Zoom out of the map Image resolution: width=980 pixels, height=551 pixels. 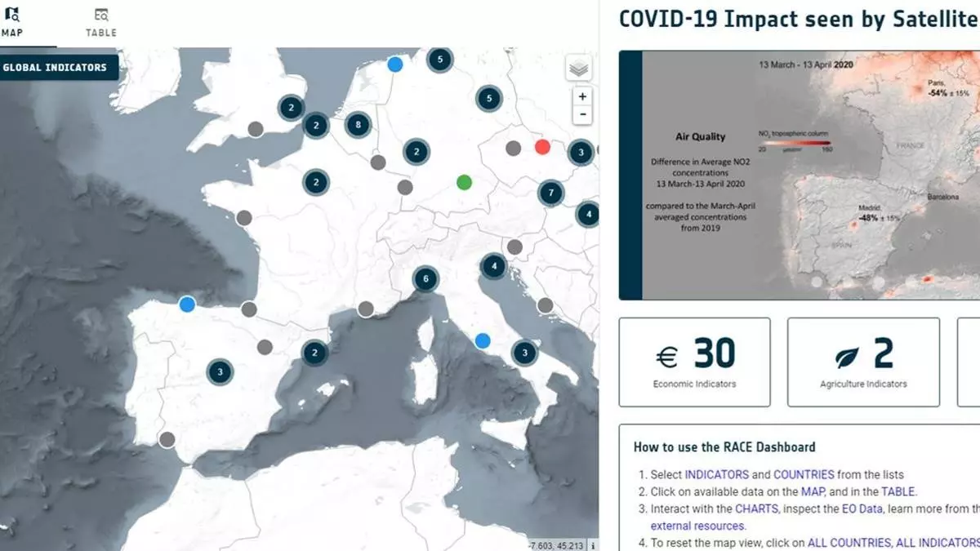click(582, 114)
